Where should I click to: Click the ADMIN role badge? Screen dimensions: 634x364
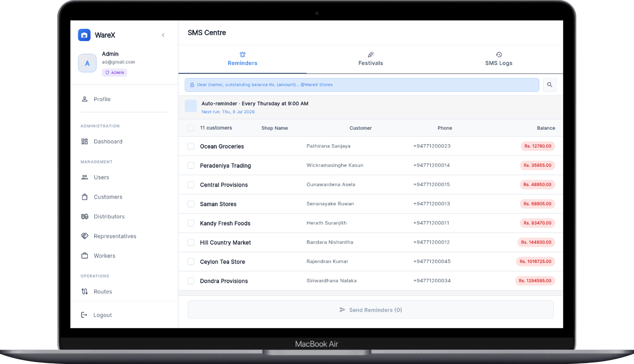point(115,72)
